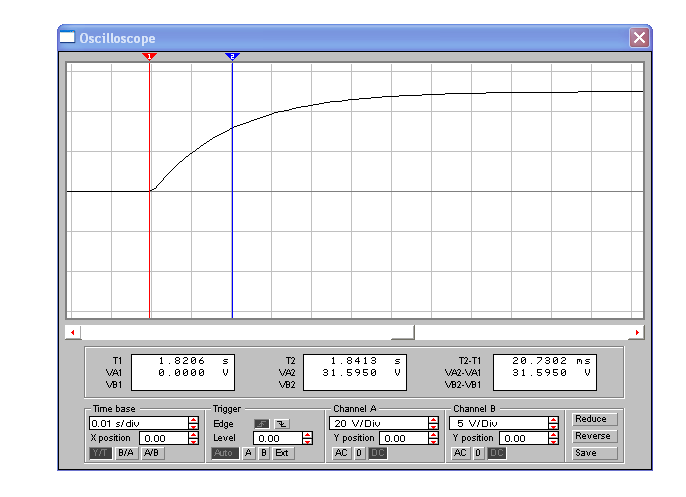Increase the time base X position

[x=193, y=435]
